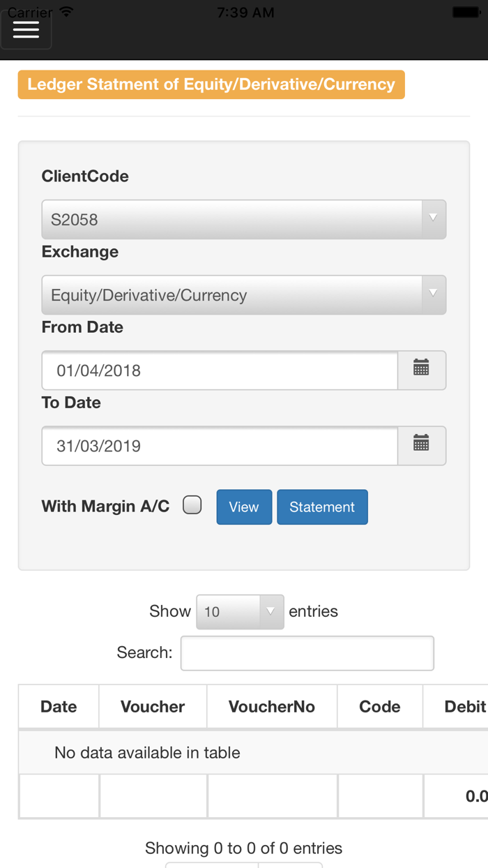Sort the table by the Voucher column
Image resolution: width=488 pixels, height=868 pixels.
(153, 706)
